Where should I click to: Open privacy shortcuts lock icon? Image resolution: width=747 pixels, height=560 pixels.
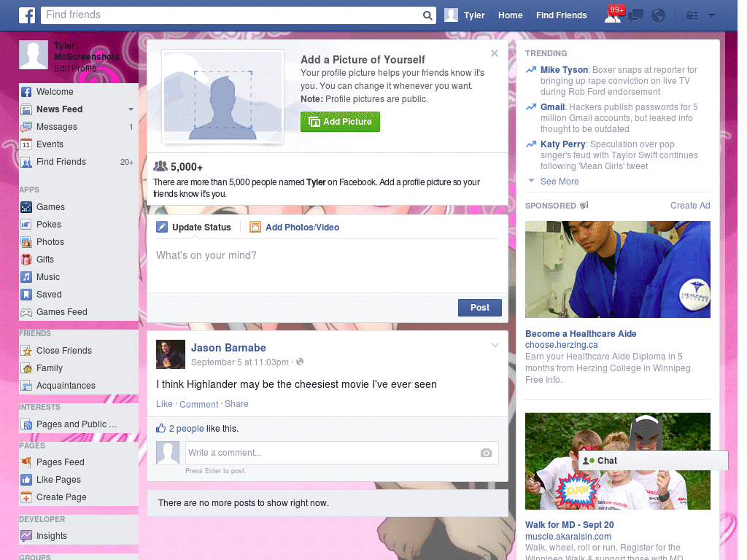692,16
